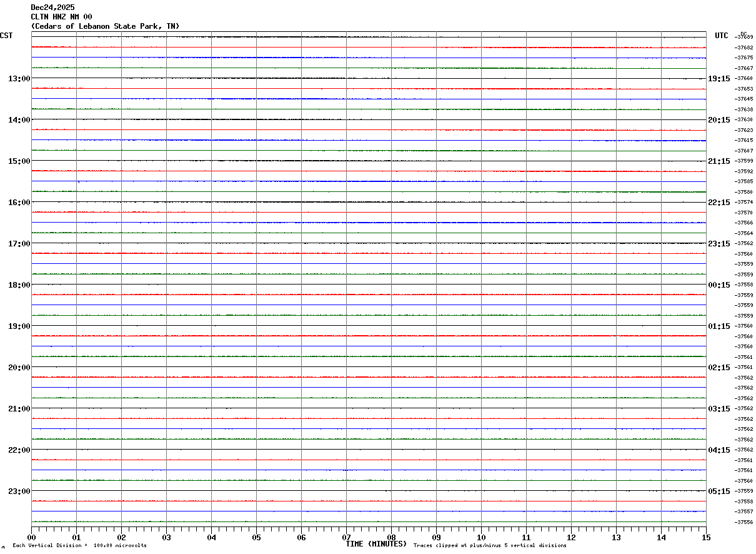Click the DC offset value "-37682"
Screen dimensions: 756x554
click(744, 48)
